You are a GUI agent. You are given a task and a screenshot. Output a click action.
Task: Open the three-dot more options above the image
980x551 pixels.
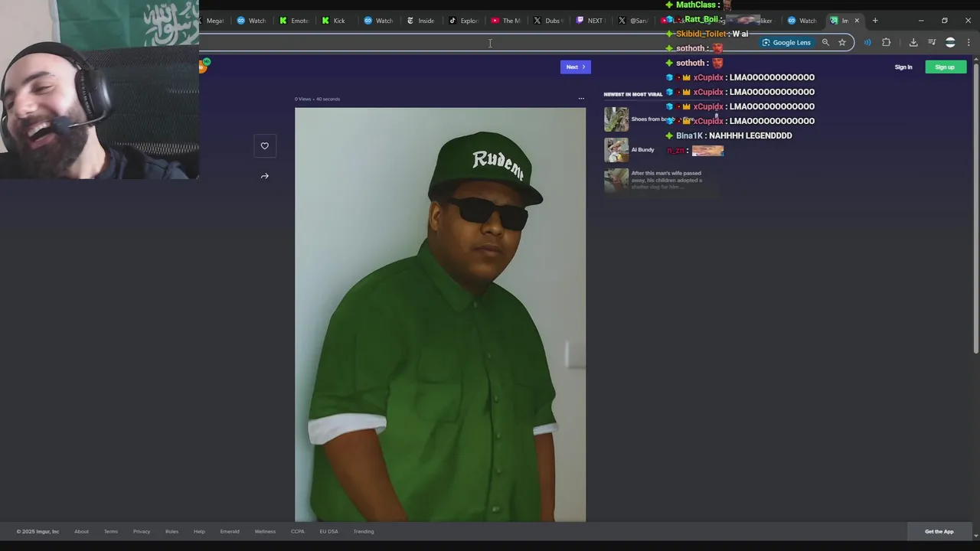click(x=581, y=99)
